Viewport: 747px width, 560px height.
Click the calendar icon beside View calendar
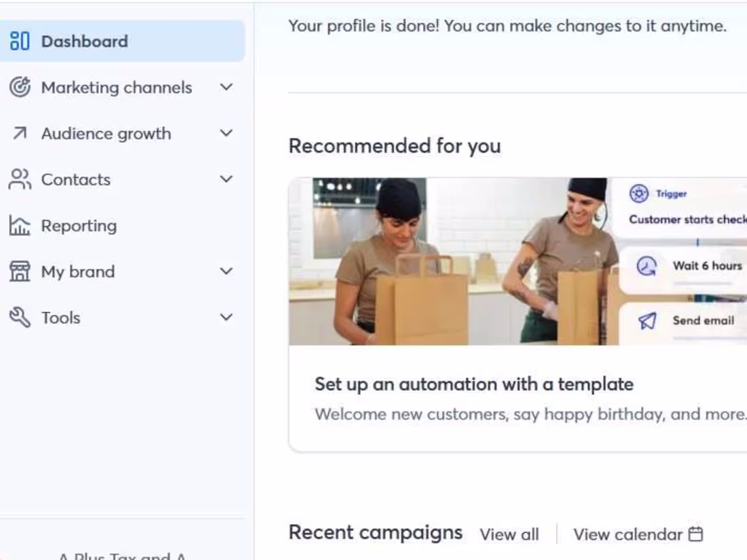pos(695,534)
